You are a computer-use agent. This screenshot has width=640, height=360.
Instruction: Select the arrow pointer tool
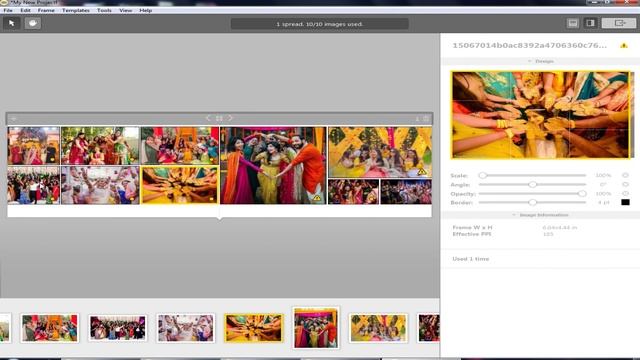point(11,23)
